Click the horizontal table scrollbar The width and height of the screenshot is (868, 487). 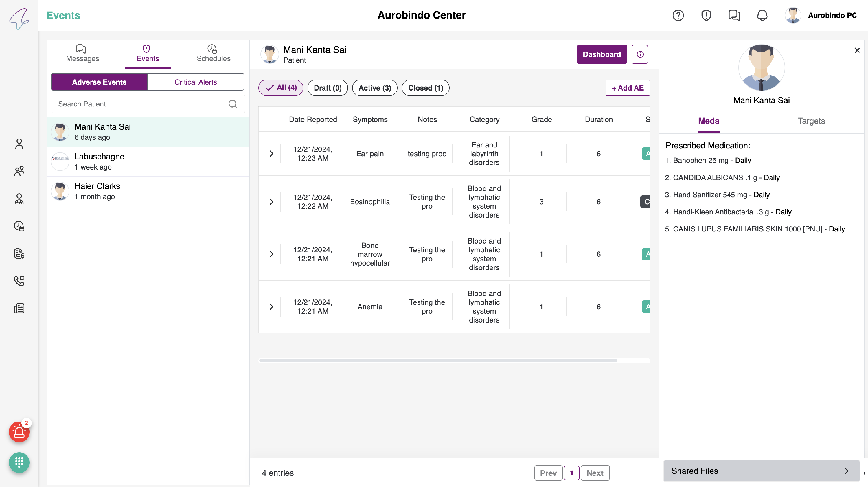click(438, 361)
